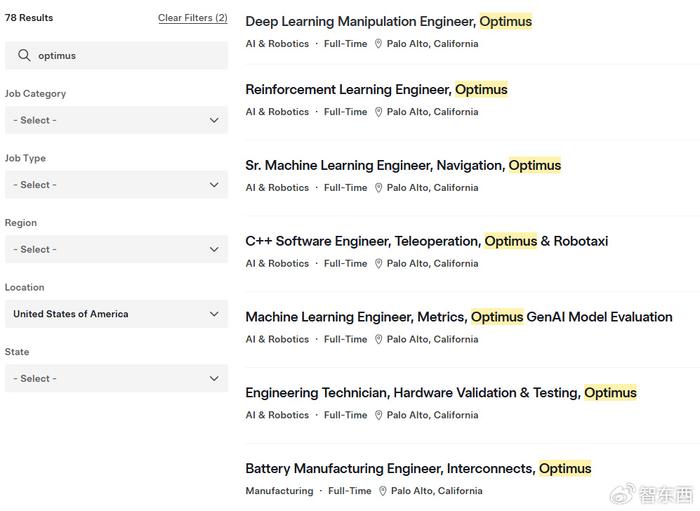The width and height of the screenshot is (700, 511).
Task: Open the Job Type dropdown
Action: pos(116,185)
